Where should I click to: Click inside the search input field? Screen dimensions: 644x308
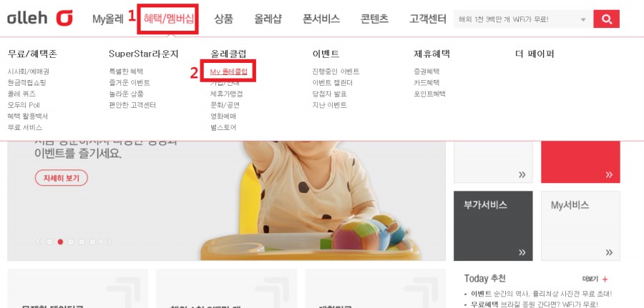[x=515, y=19]
